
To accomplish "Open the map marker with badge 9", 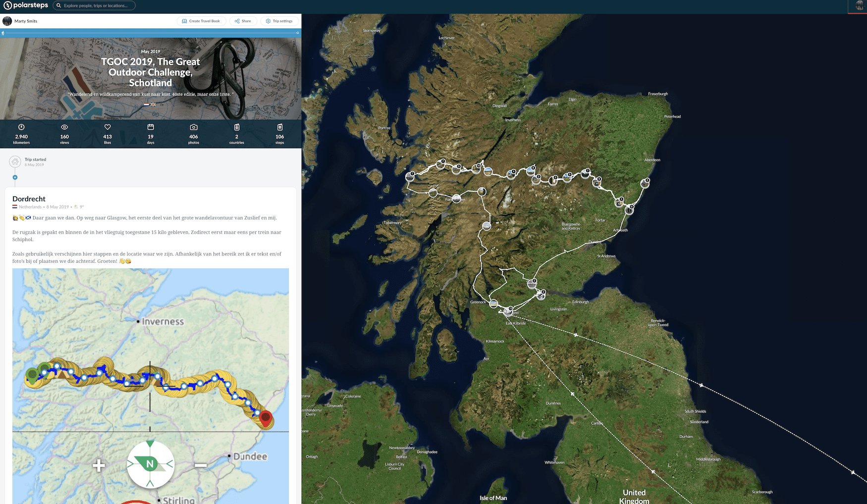I will point(597,182).
